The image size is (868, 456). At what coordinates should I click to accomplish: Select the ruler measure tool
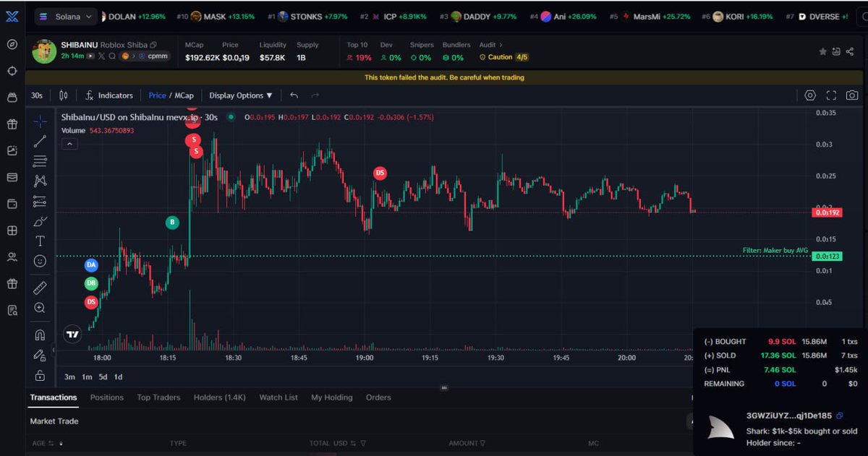[41, 288]
